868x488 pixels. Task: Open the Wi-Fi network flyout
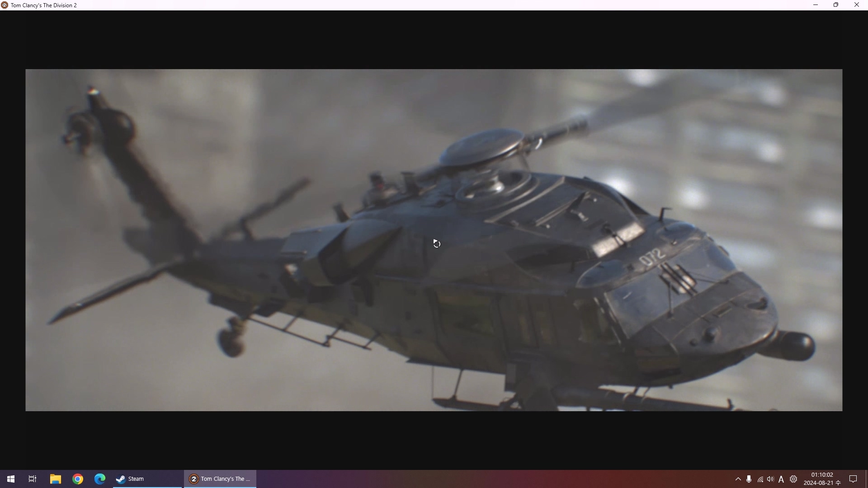760,479
